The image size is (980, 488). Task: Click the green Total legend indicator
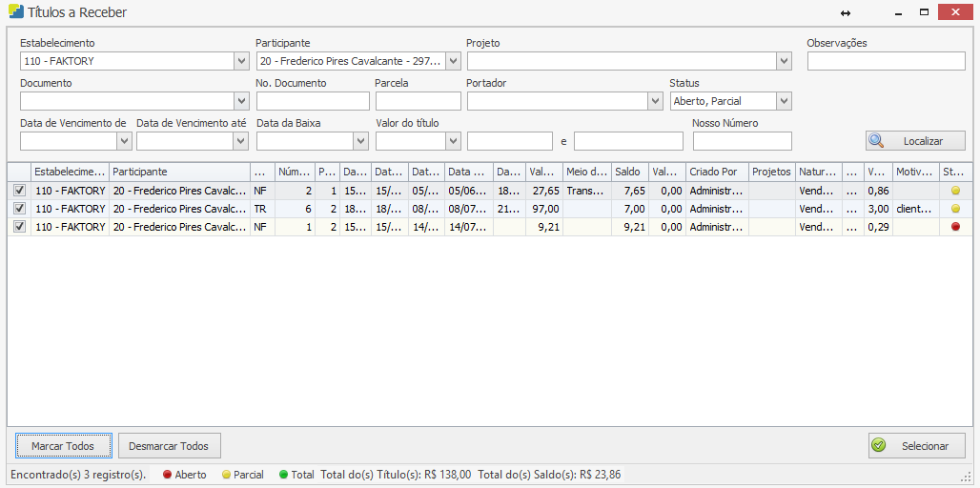pyautogui.click(x=283, y=475)
